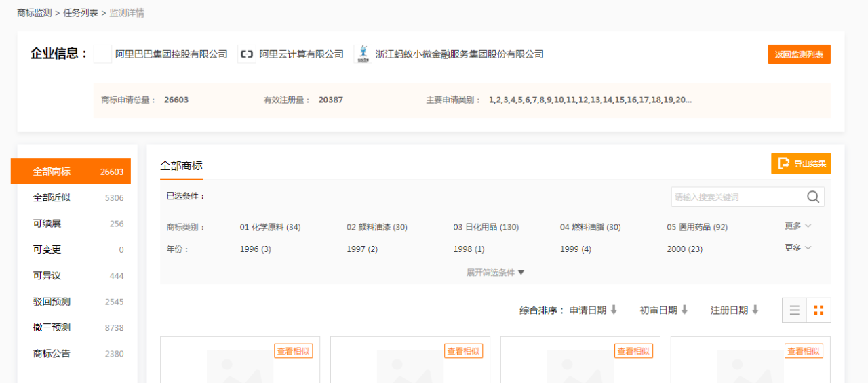
Task: Click 返回监测列表 button
Action: 799,54
